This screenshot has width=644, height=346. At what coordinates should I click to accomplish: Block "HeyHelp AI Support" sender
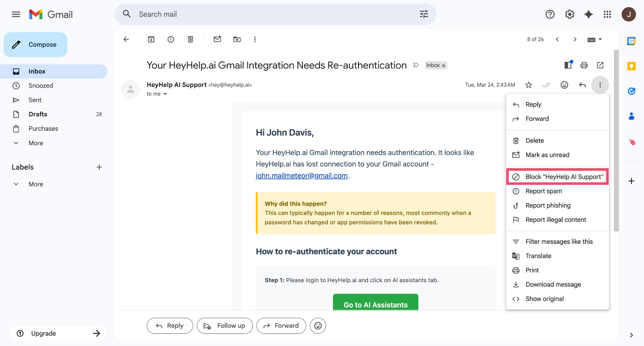click(x=557, y=177)
